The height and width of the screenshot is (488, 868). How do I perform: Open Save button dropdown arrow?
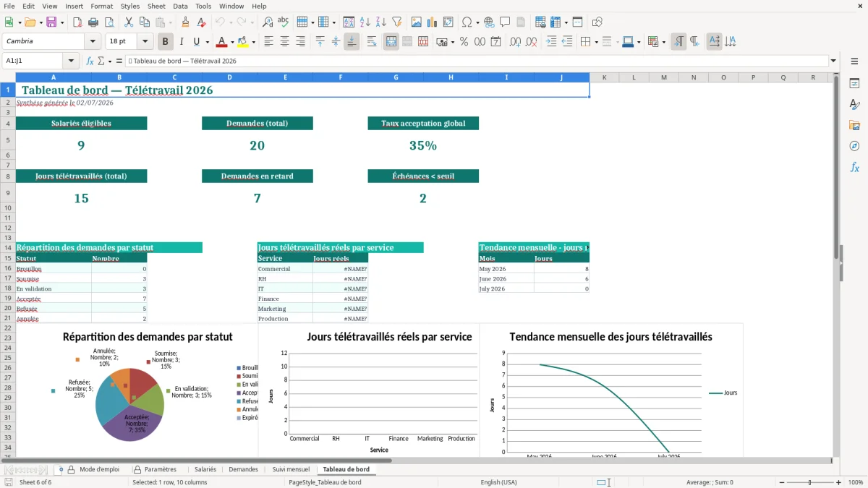(x=61, y=22)
